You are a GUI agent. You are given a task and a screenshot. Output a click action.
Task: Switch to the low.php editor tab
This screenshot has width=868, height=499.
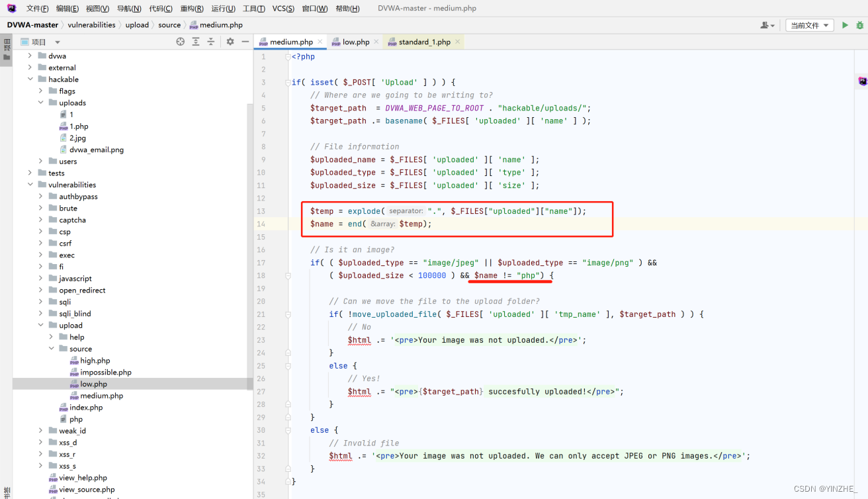point(356,42)
